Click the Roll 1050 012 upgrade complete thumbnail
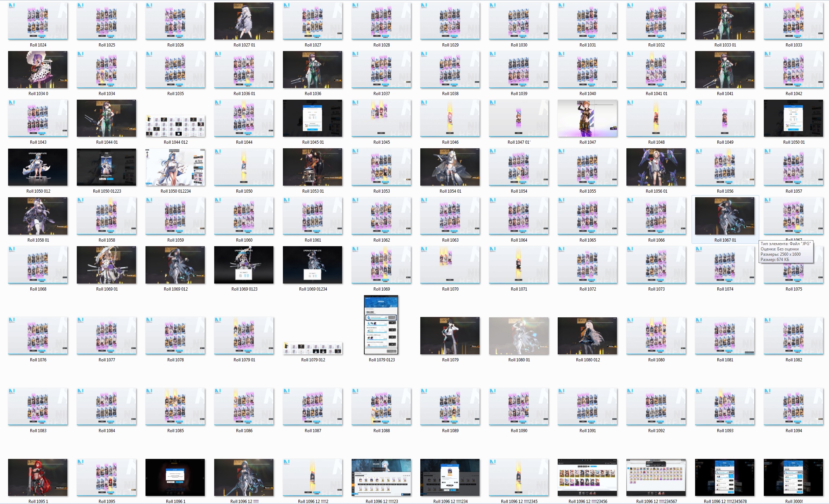This screenshot has width=829, height=504. (38, 167)
